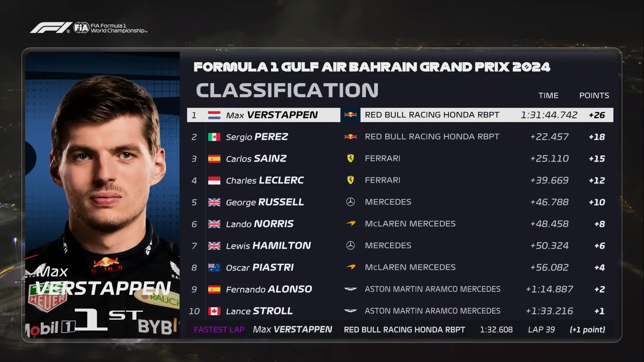644x362 pixels.
Task: Click the CLASSIFICATION heading
Action: pos(287,90)
